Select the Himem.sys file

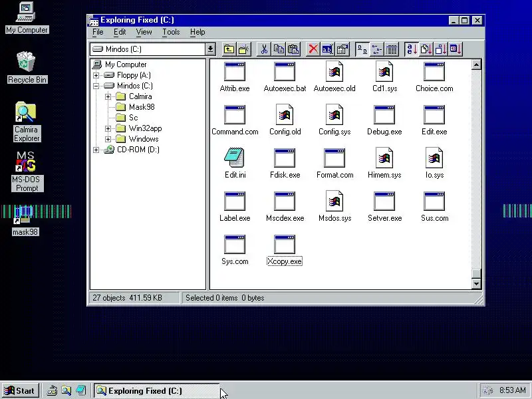pyautogui.click(x=384, y=163)
